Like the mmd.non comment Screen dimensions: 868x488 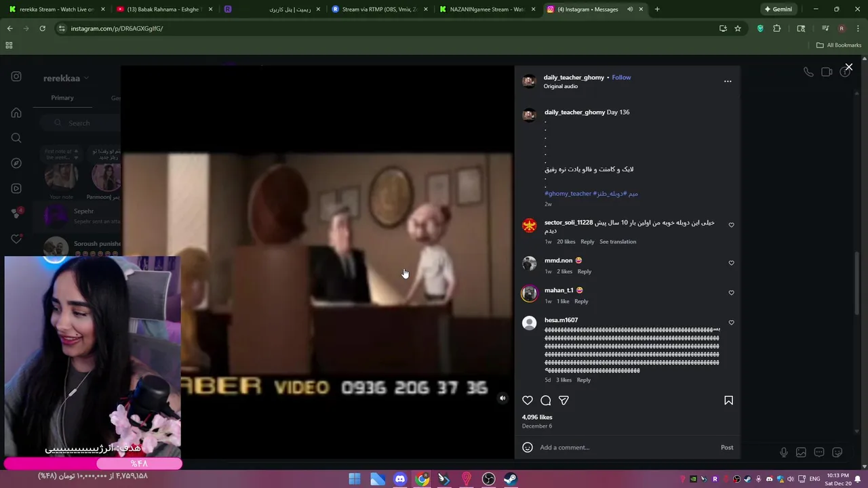[731, 263]
